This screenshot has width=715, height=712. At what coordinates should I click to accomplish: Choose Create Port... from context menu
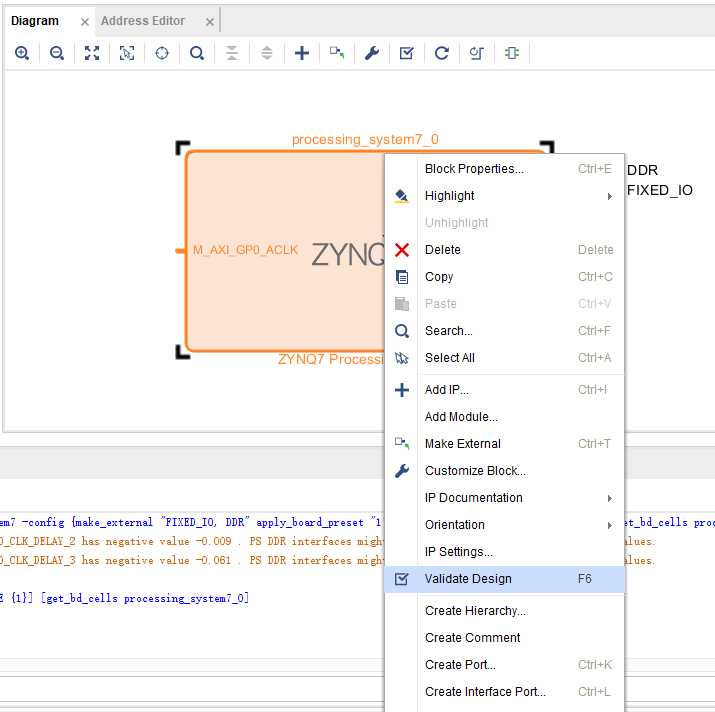click(x=504, y=665)
